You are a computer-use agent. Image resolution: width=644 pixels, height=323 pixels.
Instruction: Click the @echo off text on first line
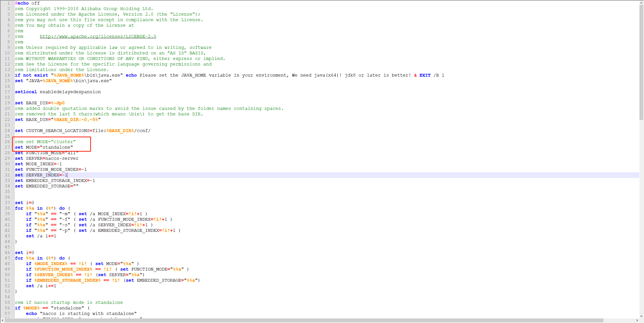[27, 3]
